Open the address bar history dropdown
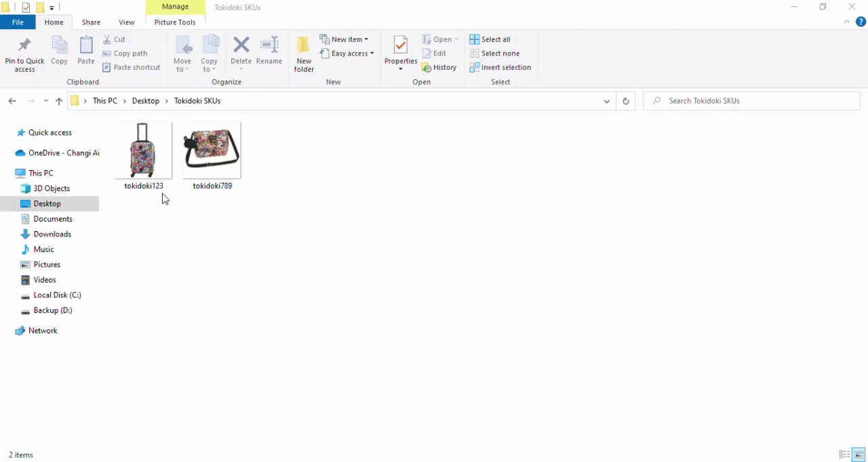Viewport: 868px width, 462px height. (606, 101)
